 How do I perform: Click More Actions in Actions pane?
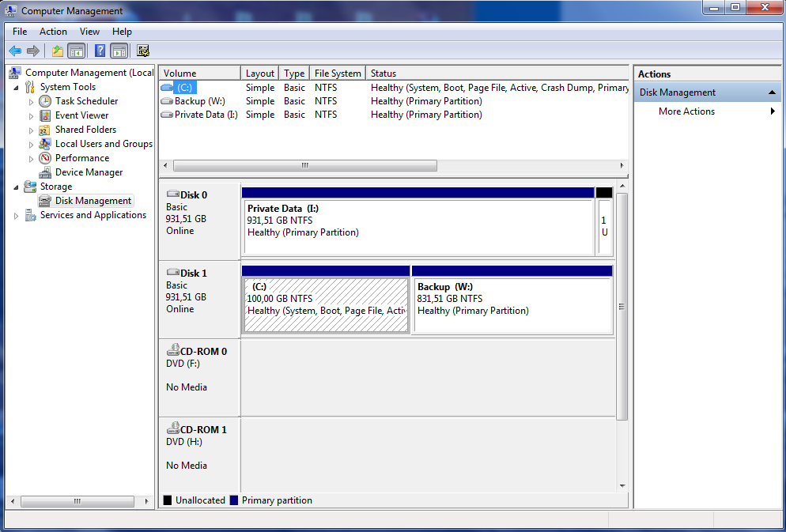pyautogui.click(x=686, y=111)
